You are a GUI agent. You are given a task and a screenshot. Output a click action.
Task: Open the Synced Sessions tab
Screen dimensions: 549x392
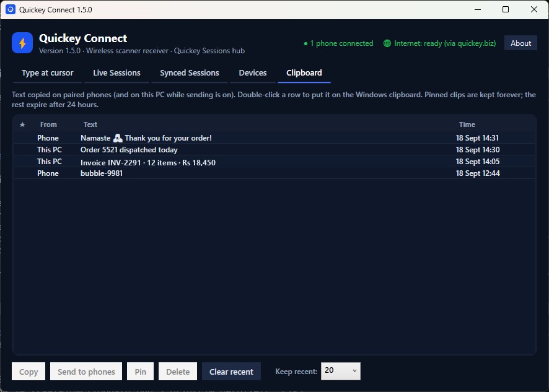click(190, 73)
